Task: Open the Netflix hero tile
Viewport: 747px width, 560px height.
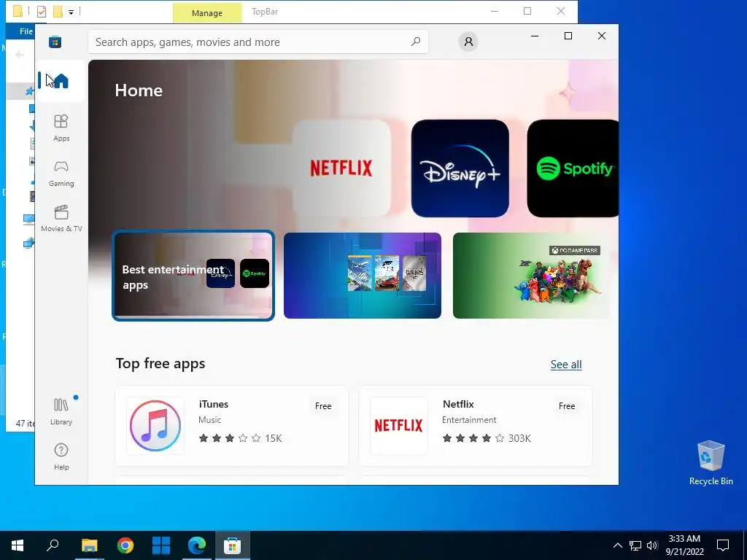Action: (x=341, y=168)
